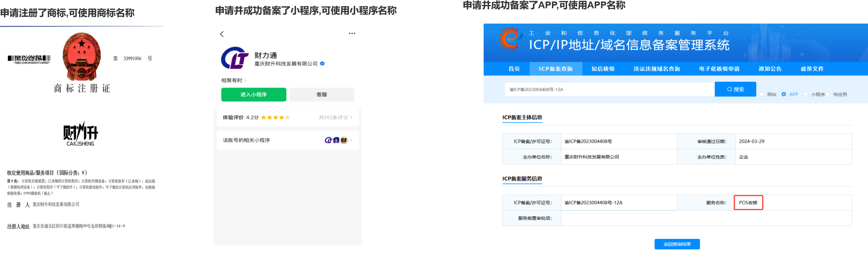
Task: Click the 返回查询结果 button
Action: click(x=677, y=244)
